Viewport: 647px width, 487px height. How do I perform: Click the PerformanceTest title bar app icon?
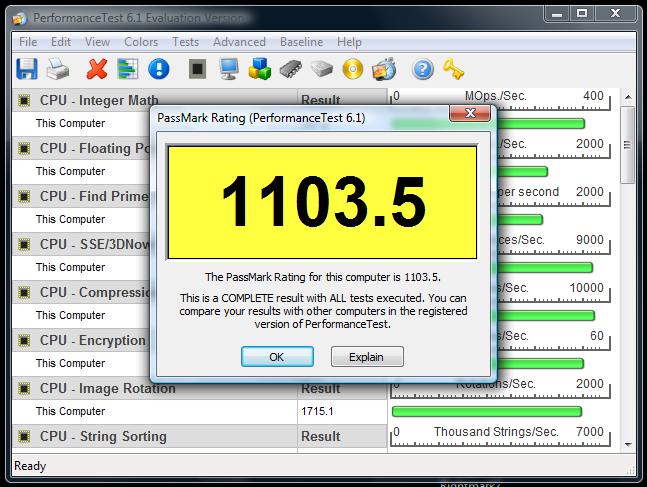[x=19, y=18]
